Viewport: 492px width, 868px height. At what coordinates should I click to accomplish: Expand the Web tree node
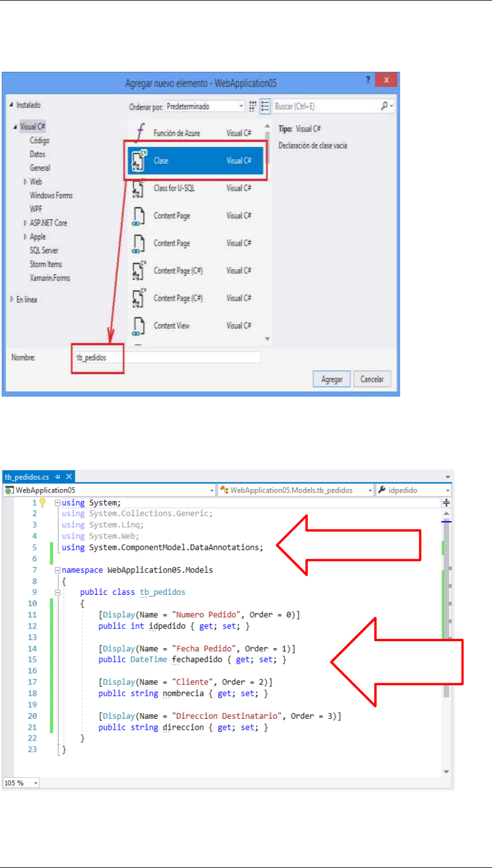coord(25,181)
